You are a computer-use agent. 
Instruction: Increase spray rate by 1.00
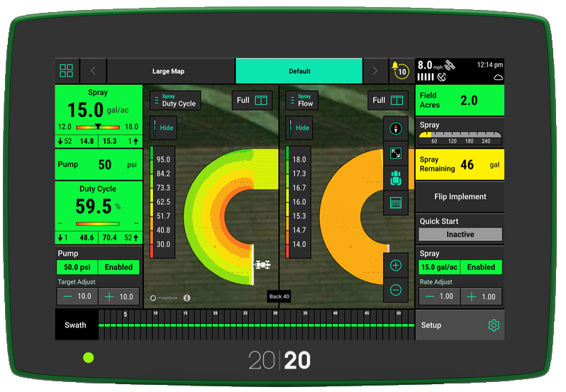point(481,296)
